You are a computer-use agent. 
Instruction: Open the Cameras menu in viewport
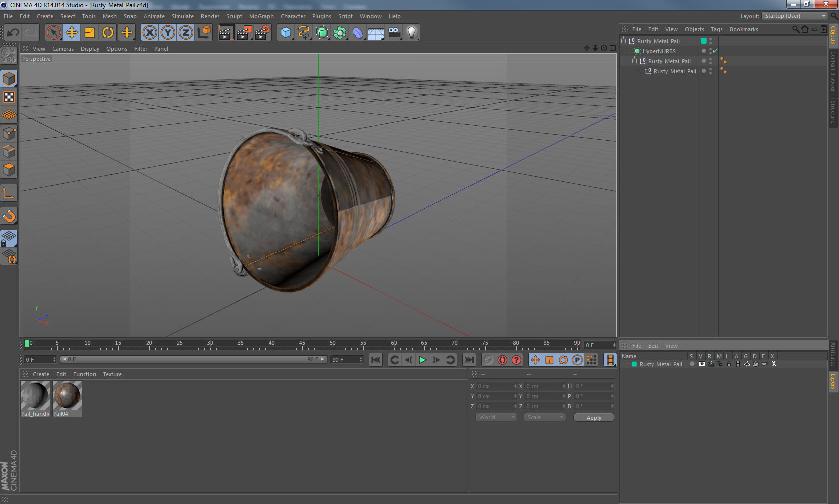tap(63, 49)
